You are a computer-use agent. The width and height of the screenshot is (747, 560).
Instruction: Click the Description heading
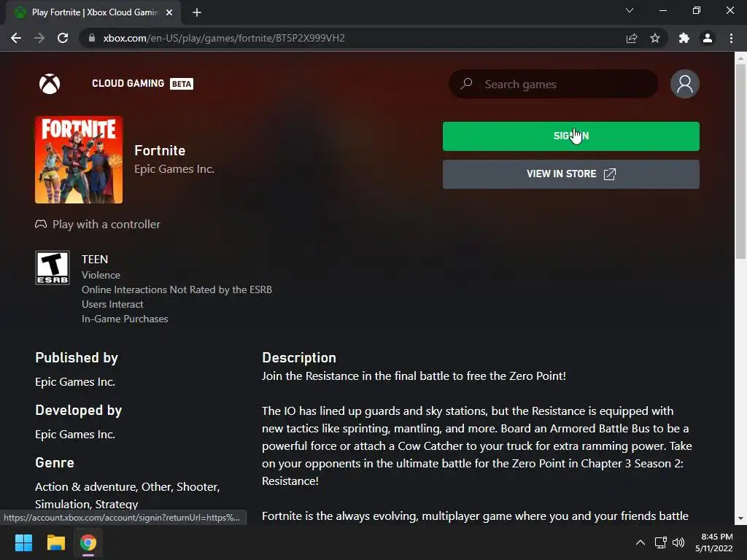click(299, 357)
